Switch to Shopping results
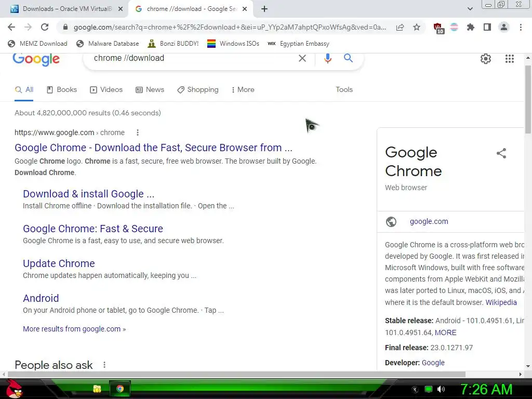 [198, 89]
